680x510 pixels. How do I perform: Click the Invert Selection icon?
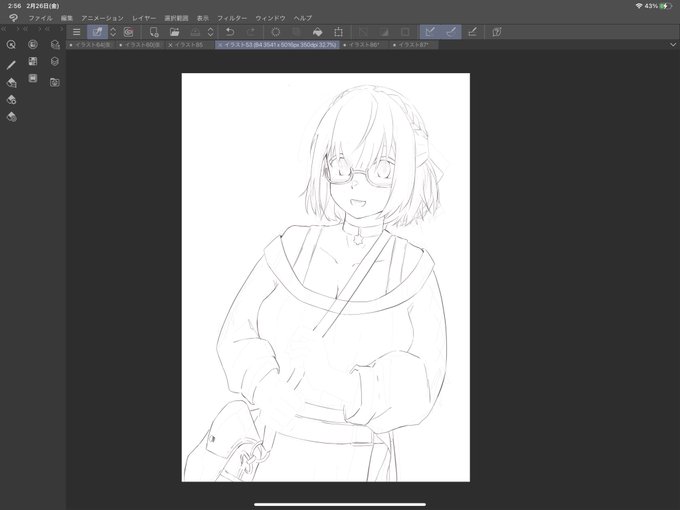pyautogui.click(x=384, y=32)
